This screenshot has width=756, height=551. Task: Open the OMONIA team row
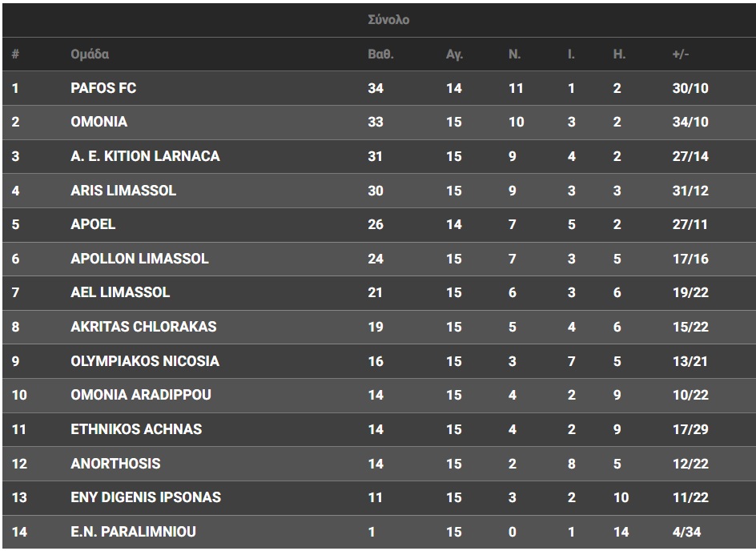tap(99, 122)
